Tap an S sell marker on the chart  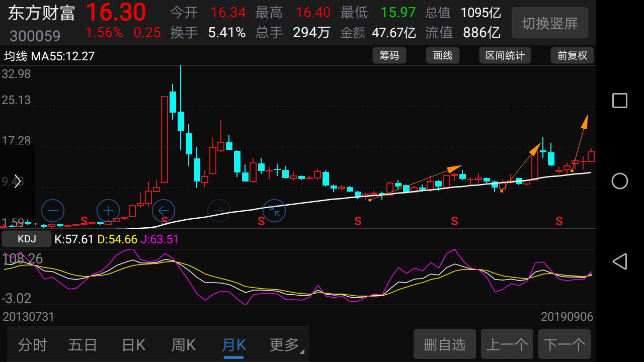click(358, 221)
